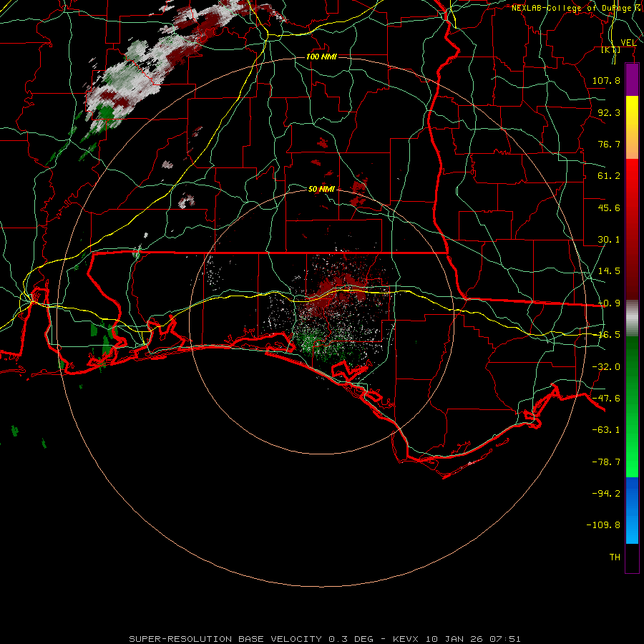The height and width of the screenshot is (644, 644).
Task: Click the 100 NMI range ring label
Action: 321,57
